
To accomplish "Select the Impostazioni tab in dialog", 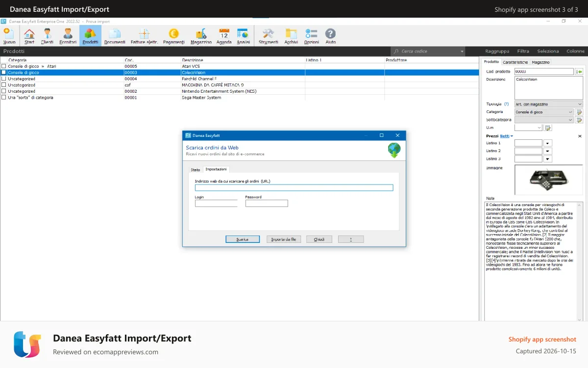I will (x=216, y=169).
